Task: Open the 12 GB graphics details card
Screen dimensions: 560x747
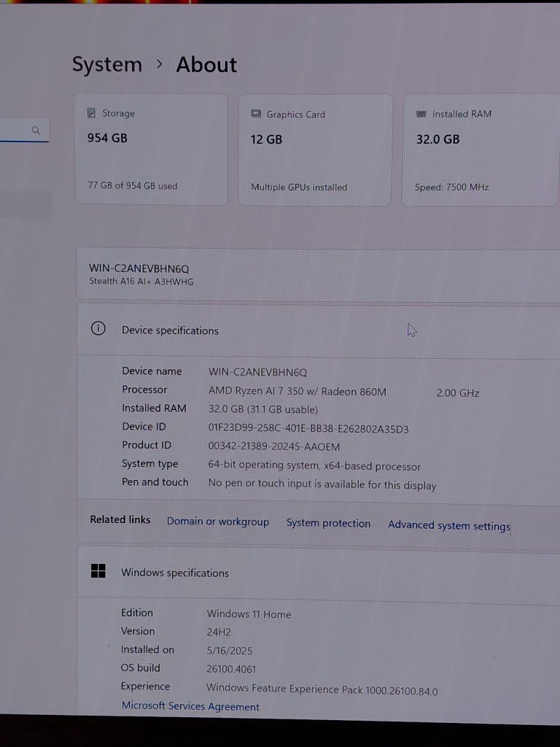Action: pyautogui.click(x=315, y=150)
